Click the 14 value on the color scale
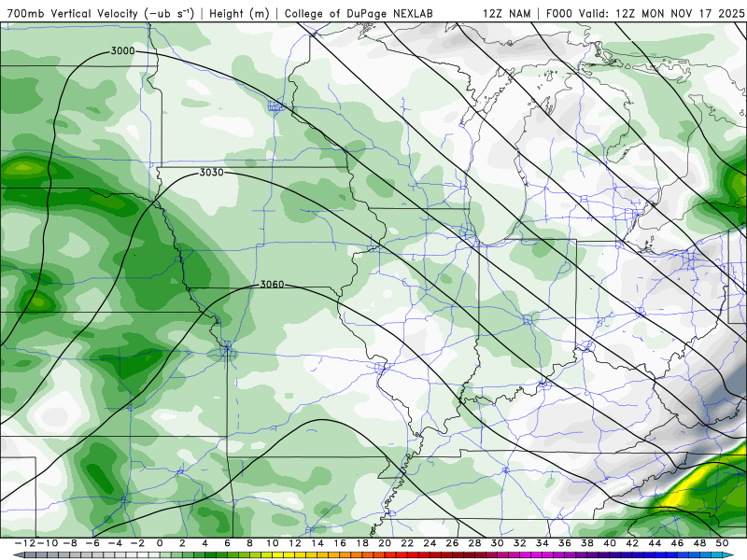Viewport: 747px width, 560px height. tap(317, 543)
